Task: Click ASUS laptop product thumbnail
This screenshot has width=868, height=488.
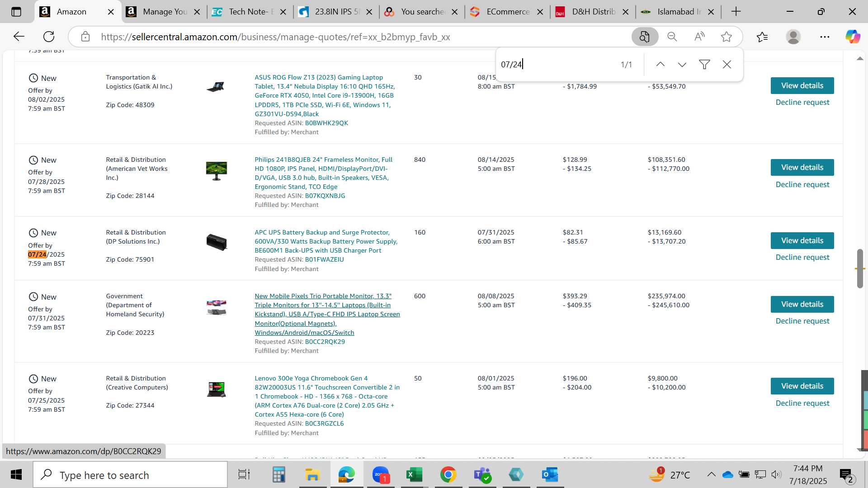Action: click(x=216, y=86)
